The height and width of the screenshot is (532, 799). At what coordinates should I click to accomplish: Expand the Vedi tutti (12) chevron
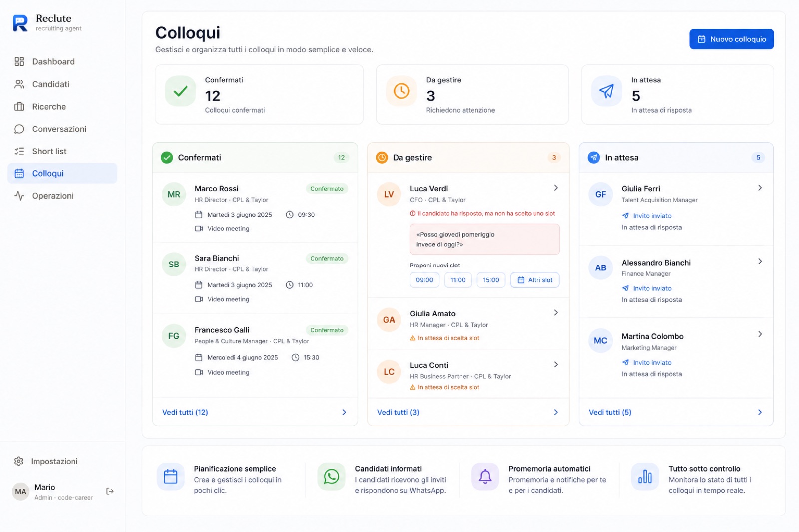click(344, 412)
